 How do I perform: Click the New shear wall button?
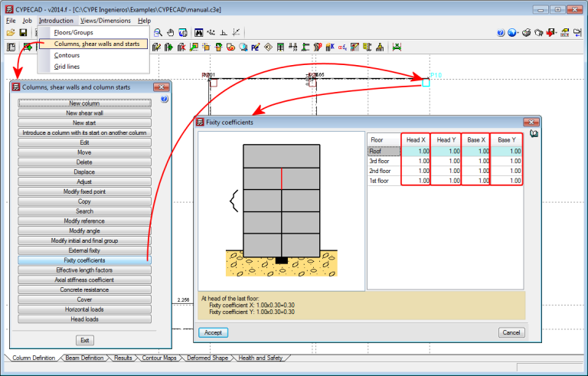click(84, 113)
